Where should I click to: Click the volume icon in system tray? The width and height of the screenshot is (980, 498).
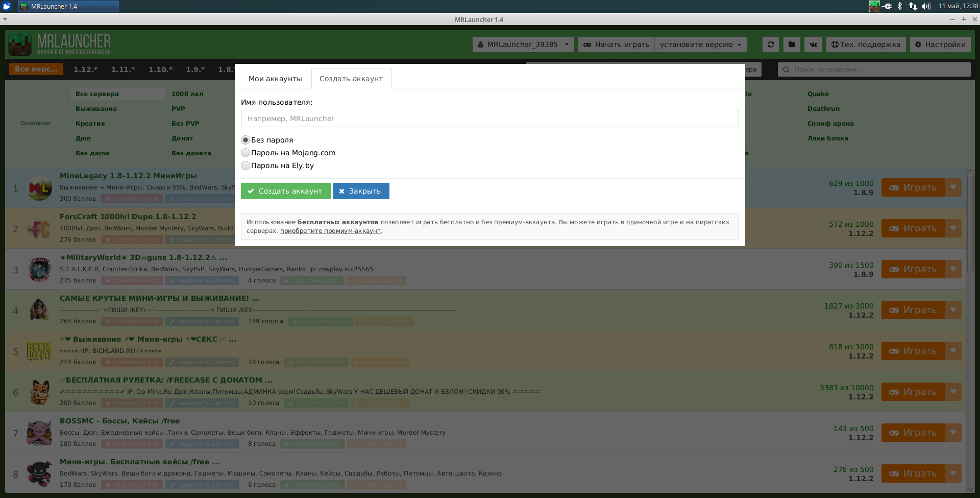point(926,6)
